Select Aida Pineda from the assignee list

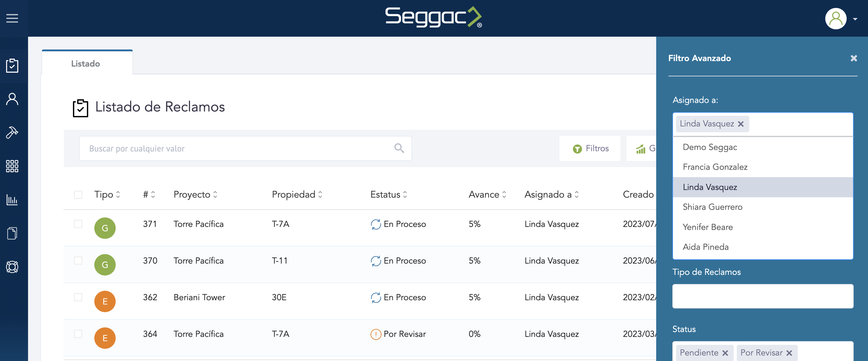(762, 247)
